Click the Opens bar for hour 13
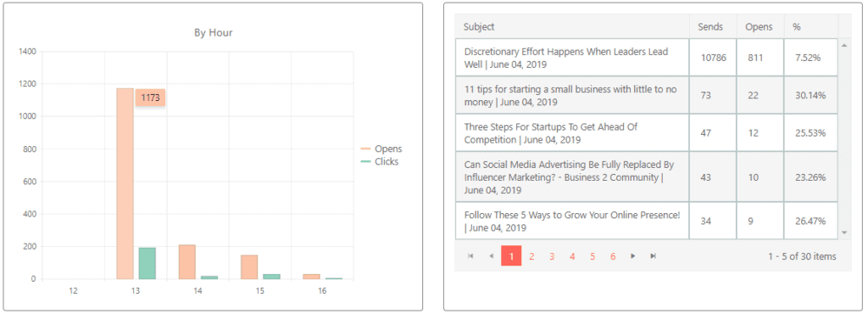The height and width of the screenshot is (314, 868). [125, 183]
